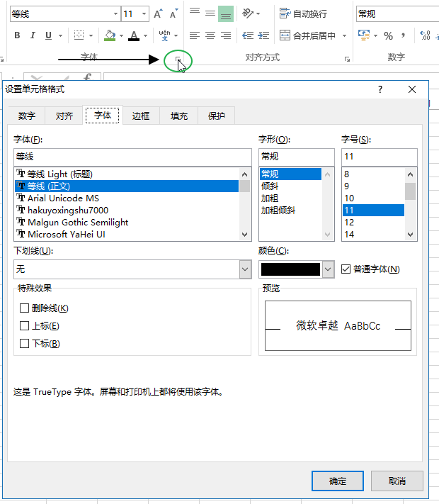Click the black font color swatch
439x504 pixels.
(290, 269)
